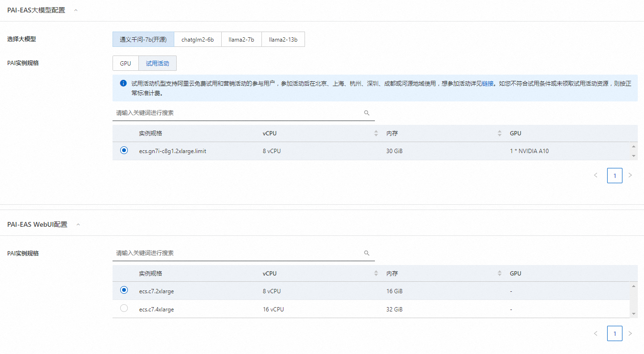
Task: Sort WebUI table by 内存
Action: coord(500,273)
